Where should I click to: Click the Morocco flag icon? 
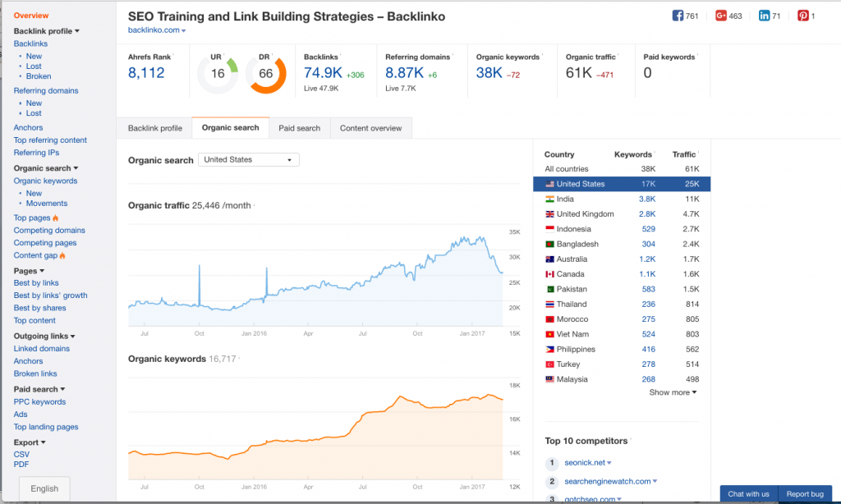(549, 319)
